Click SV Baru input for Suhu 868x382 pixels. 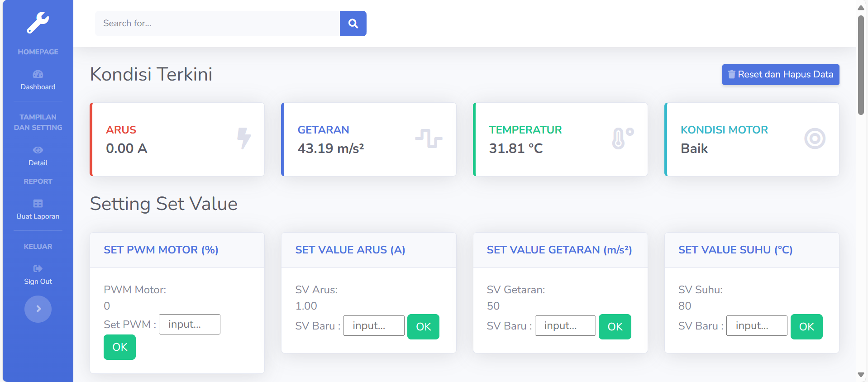tap(757, 326)
